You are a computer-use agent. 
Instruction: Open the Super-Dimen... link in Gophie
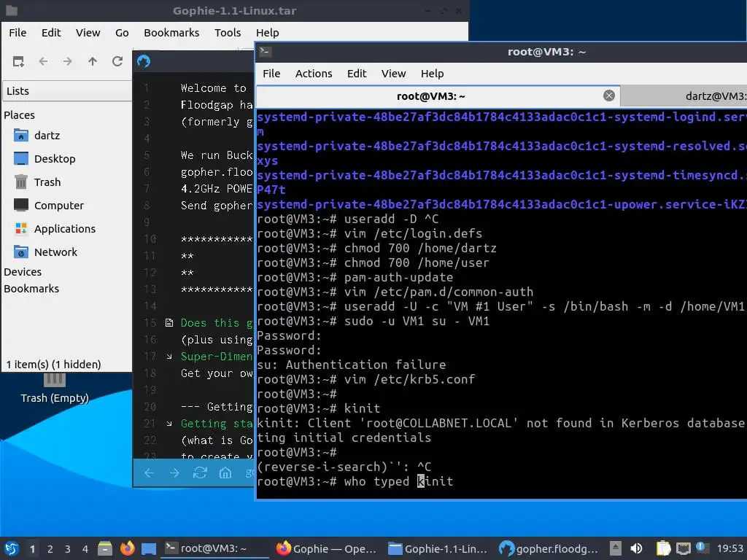[x=216, y=356]
